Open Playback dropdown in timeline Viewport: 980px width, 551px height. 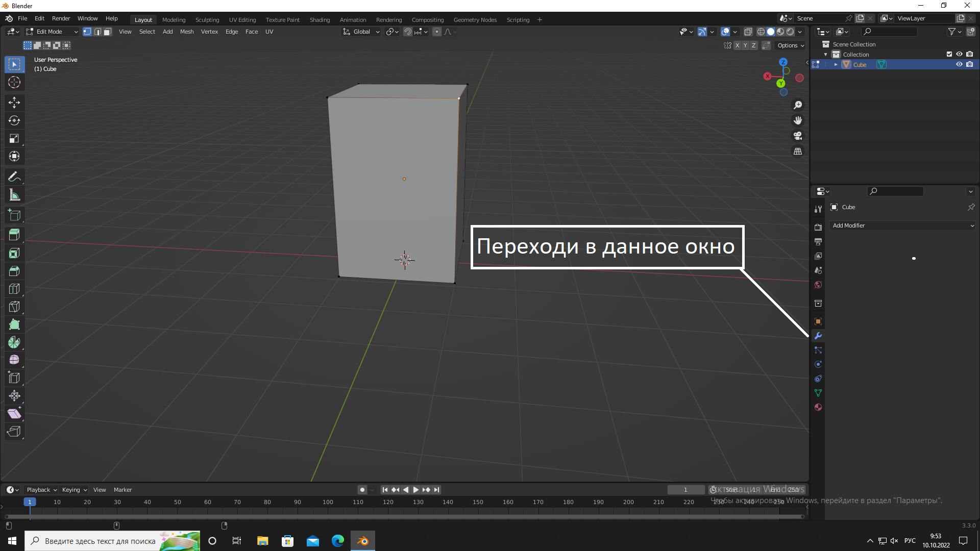(x=41, y=490)
